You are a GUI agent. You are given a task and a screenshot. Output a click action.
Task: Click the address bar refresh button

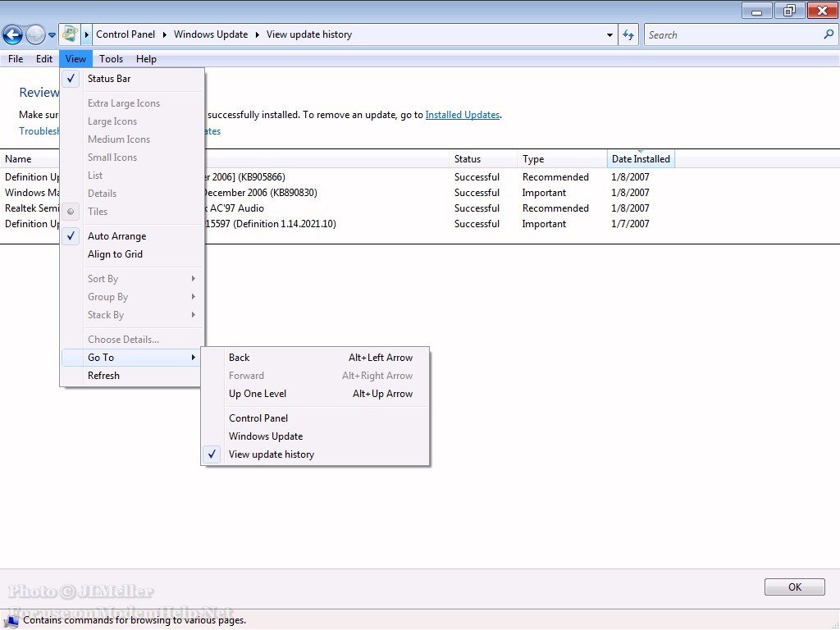(x=628, y=34)
